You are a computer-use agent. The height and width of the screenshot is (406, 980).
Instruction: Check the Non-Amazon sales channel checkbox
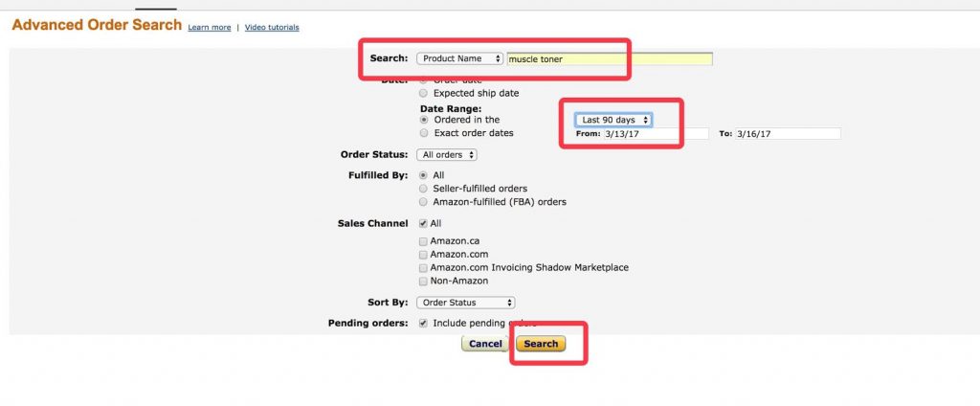[423, 281]
